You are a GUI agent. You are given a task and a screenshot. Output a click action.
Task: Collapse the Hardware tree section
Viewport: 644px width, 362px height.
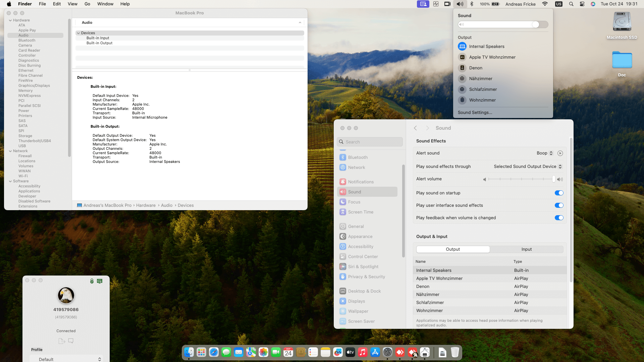[x=10, y=20]
